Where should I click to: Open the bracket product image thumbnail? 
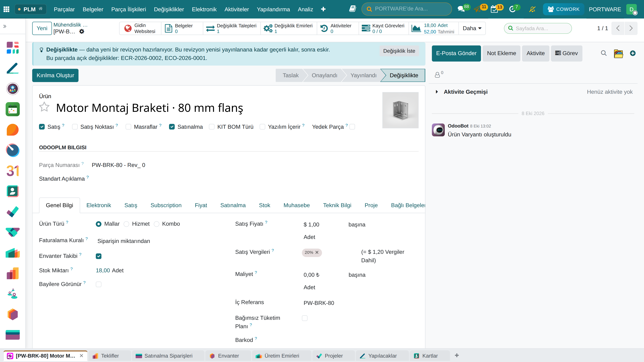pos(400,110)
